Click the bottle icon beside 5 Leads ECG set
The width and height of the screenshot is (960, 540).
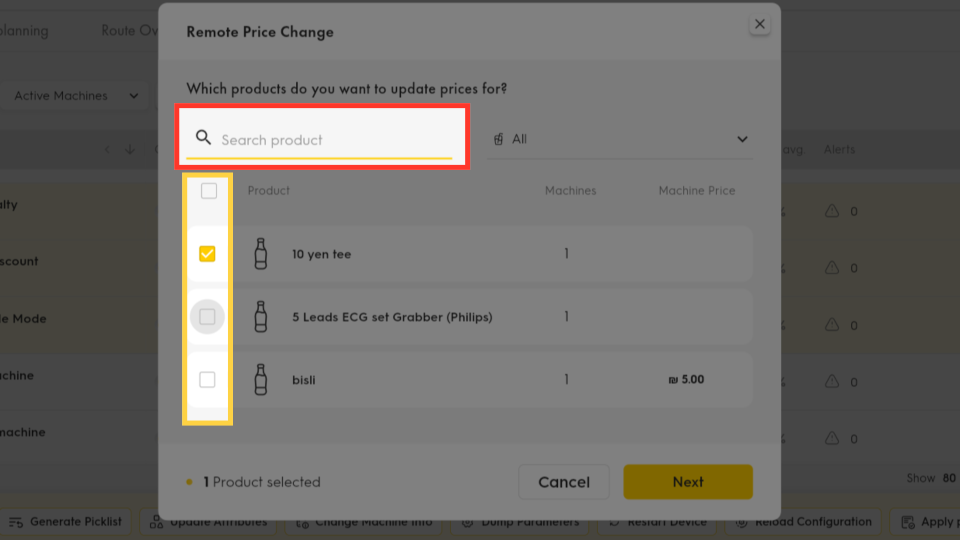coord(261,317)
